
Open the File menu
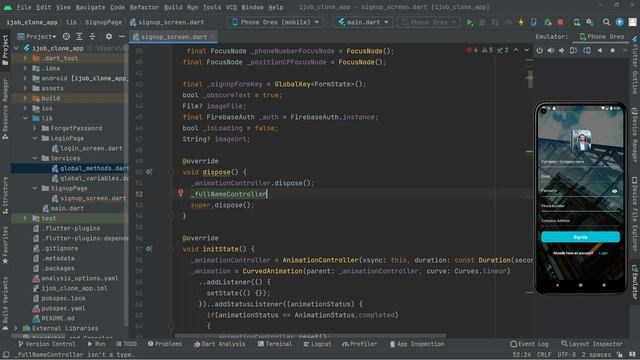[x=24, y=7]
